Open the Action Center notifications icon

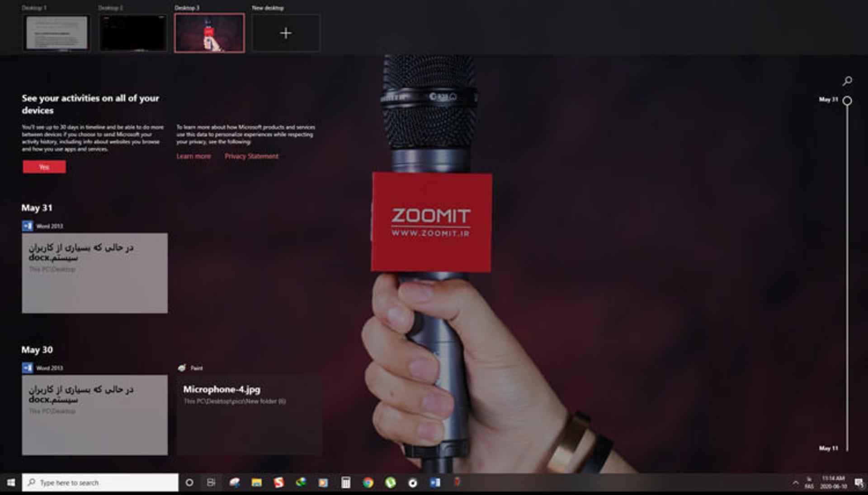[x=859, y=483]
